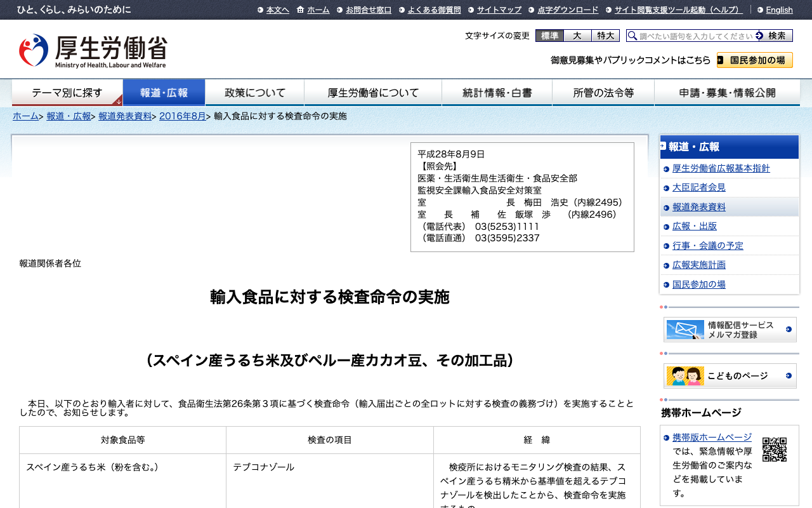Open the 統計情報・白書 navigation tab
812x508 pixels.
(x=497, y=93)
